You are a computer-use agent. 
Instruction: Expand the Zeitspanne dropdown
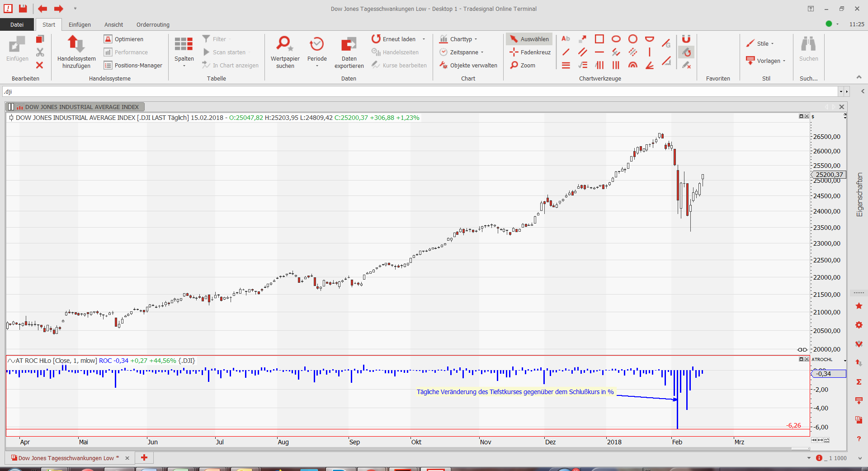coord(462,52)
